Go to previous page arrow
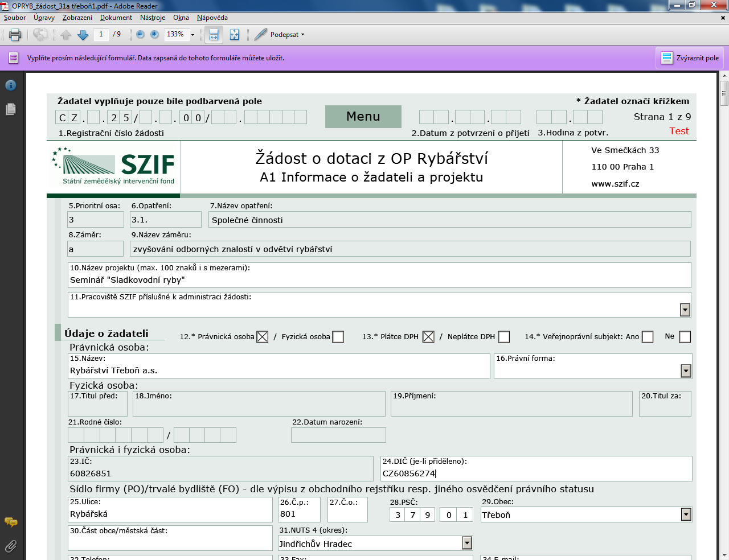The image size is (729, 560). [66, 35]
